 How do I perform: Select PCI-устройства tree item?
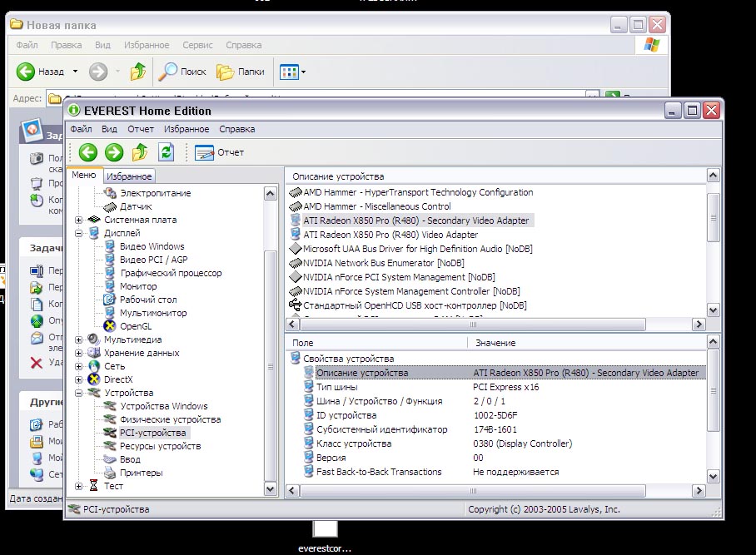point(152,433)
